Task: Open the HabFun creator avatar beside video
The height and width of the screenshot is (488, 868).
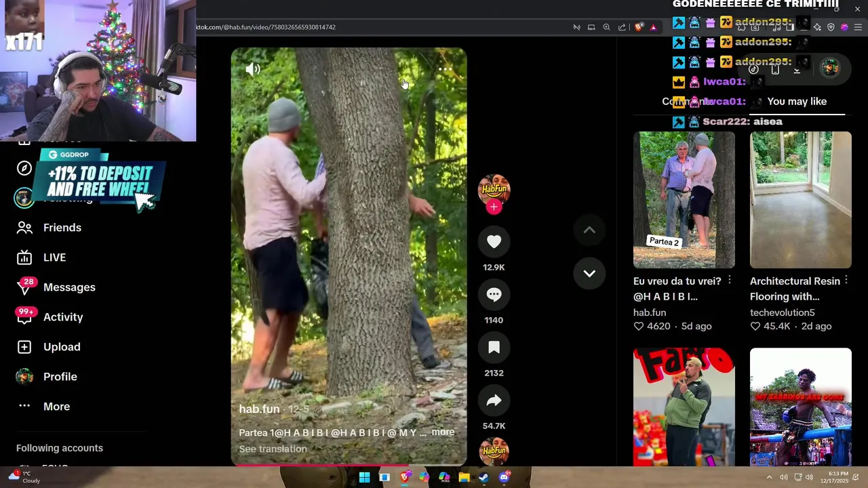Action: pyautogui.click(x=494, y=189)
